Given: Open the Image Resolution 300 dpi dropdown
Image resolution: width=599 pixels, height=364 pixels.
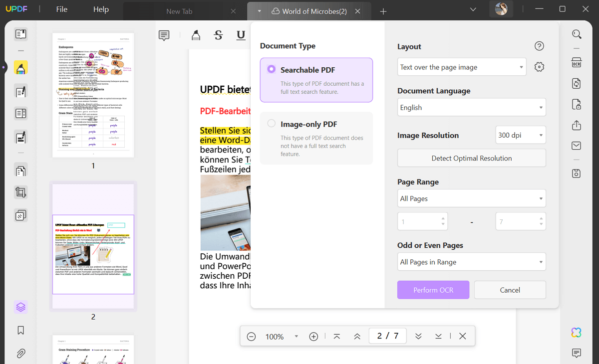Looking at the screenshot, I should click(521, 135).
